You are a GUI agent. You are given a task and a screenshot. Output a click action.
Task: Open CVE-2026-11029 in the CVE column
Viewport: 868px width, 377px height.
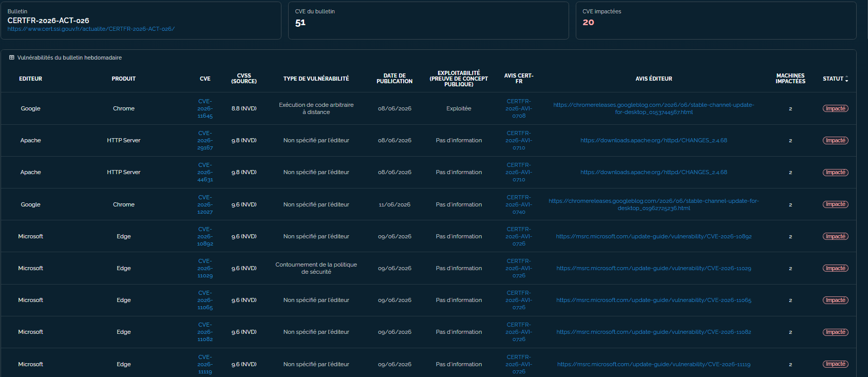coord(205,268)
